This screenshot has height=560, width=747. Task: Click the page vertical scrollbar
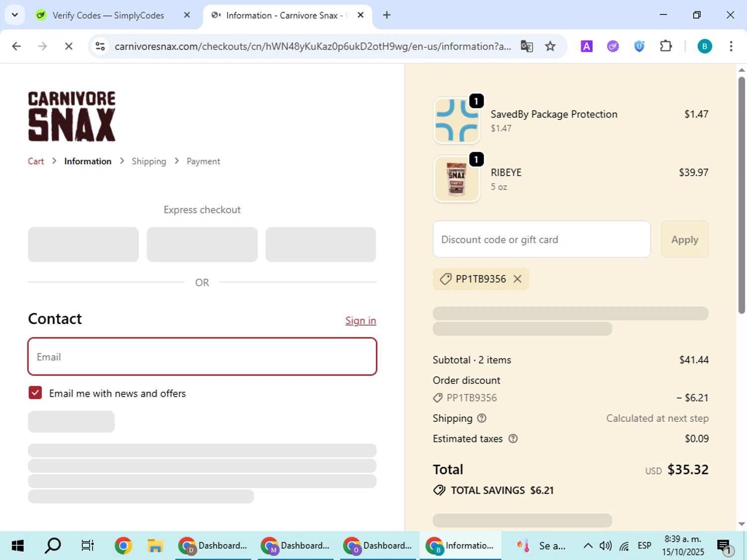[742, 195]
